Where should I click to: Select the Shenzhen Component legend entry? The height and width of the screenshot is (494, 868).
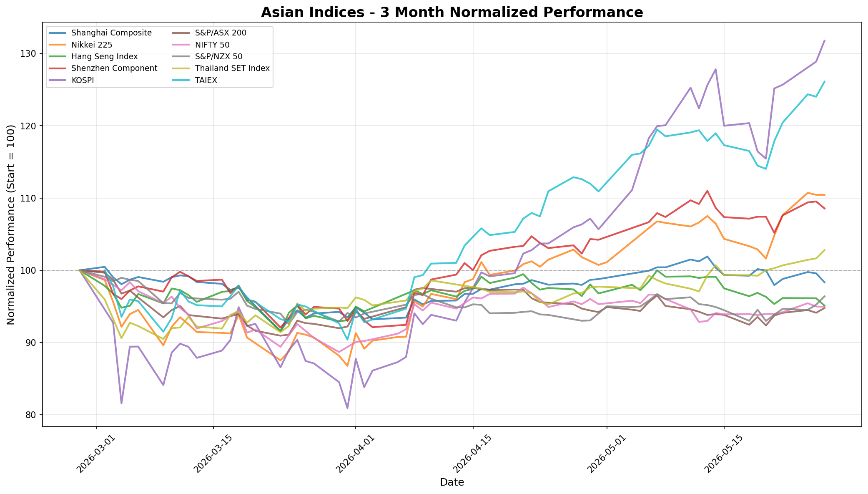tap(103, 68)
